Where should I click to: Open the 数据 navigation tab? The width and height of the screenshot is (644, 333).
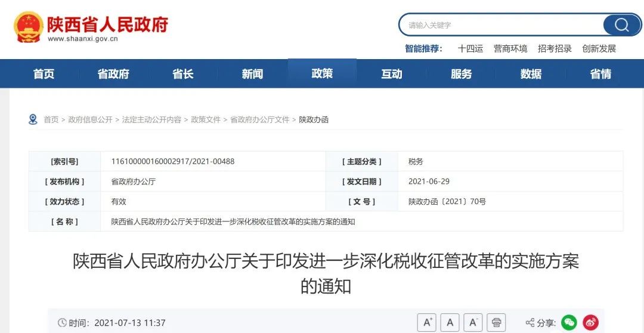tap(531, 74)
